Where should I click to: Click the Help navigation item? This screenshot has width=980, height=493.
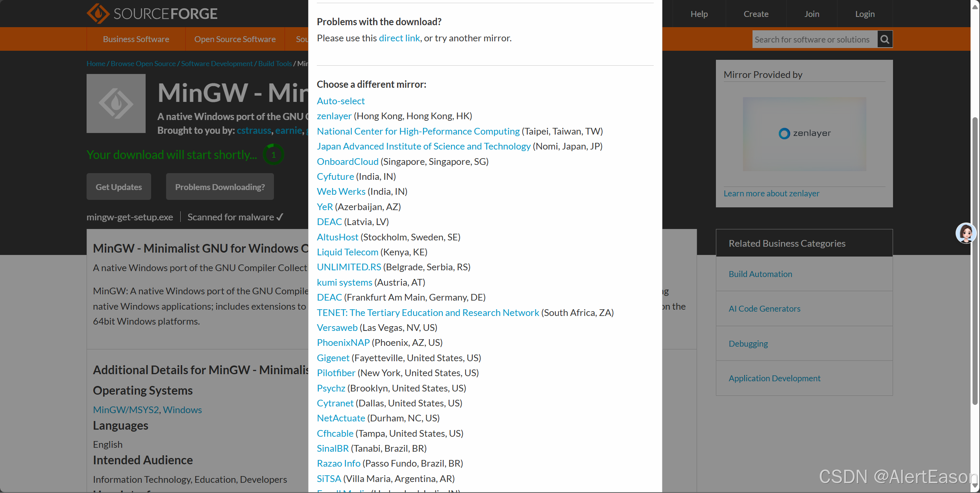pyautogui.click(x=699, y=14)
